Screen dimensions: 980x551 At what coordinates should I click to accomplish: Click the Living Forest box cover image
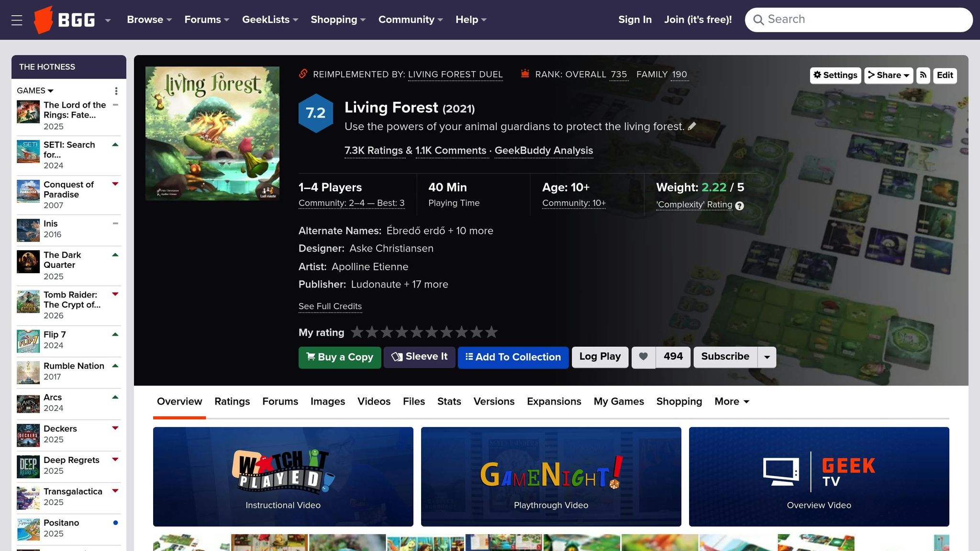tap(212, 133)
